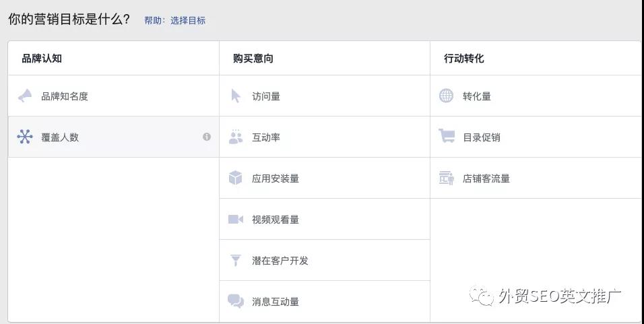Select the 店铺客流量 objective text
This screenshot has width=644, height=324.
tap(486, 179)
